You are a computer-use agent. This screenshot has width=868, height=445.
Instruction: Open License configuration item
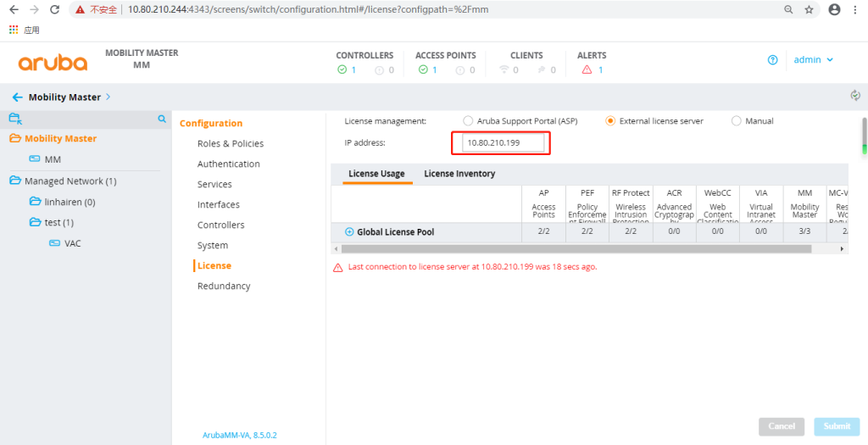(x=214, y=265)
